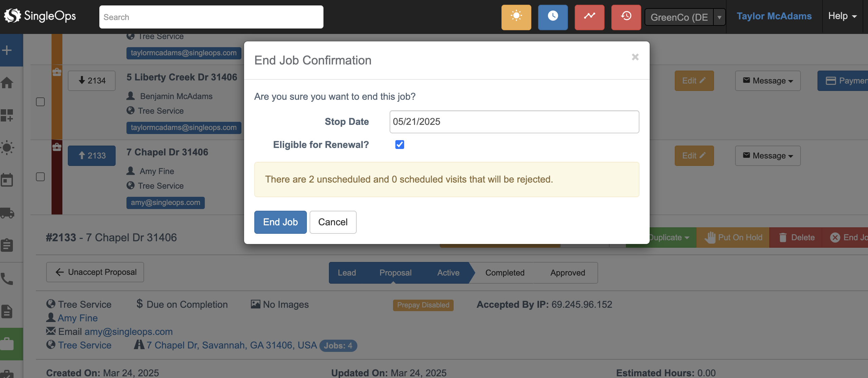Image resolution: width=868 pixels, height=378 pixels.
Task: Click the Stop Date input field
Action: pyautogui.click(x=514, y=121)
